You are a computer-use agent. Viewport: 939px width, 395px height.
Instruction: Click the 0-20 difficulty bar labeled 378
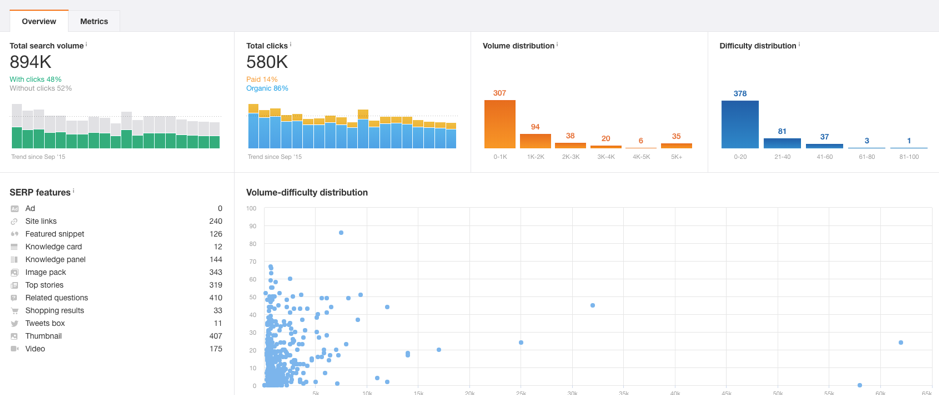(740, 124)
